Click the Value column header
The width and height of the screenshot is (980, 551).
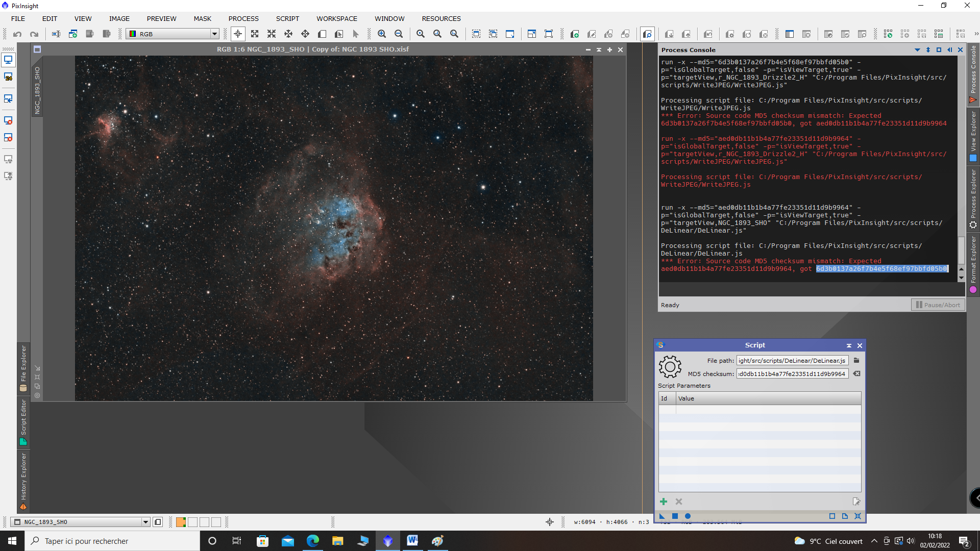pos(768,398)
